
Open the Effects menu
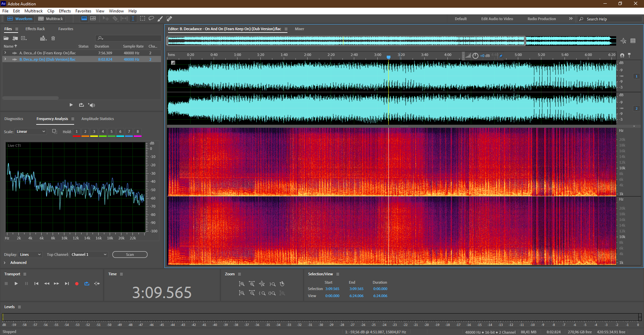(x=65, y=11)
